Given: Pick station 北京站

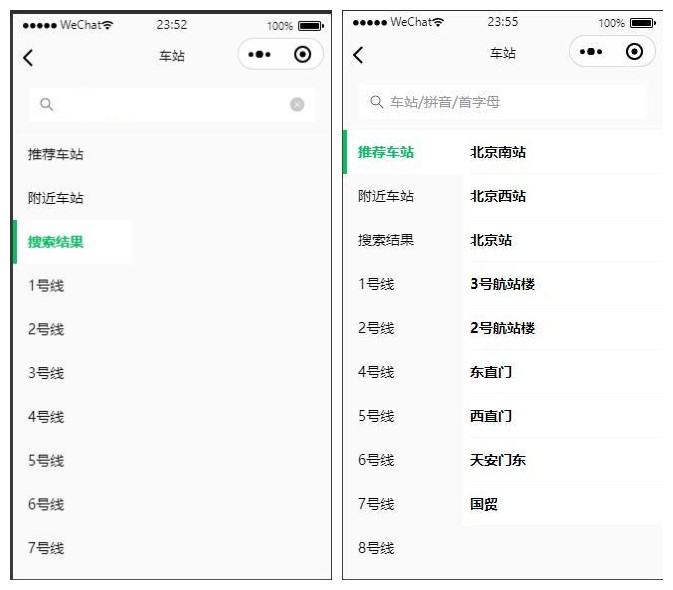Looking at the screenshot, I should (563, 240).
